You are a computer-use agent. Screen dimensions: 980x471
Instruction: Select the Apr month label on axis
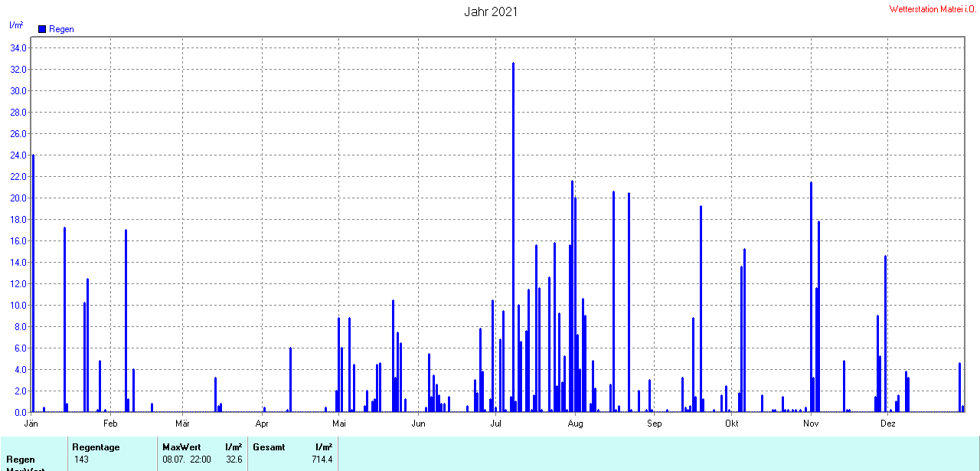[262, 423]
